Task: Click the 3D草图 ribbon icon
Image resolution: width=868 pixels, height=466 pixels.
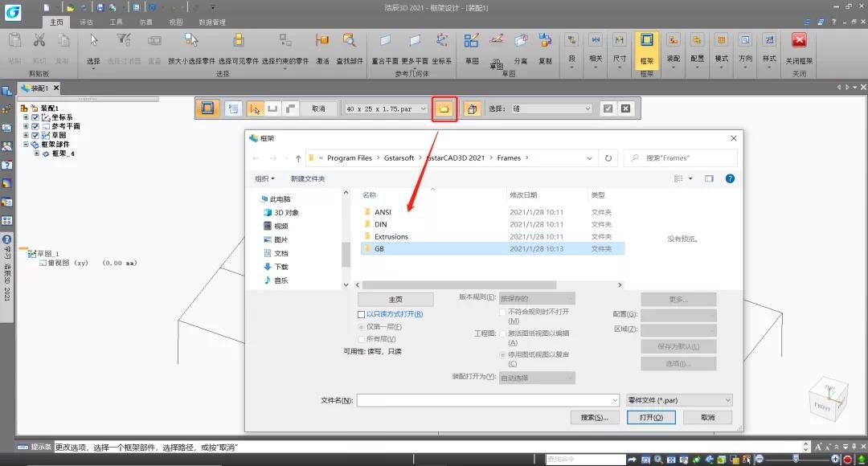Action: [x=497, y=40]
